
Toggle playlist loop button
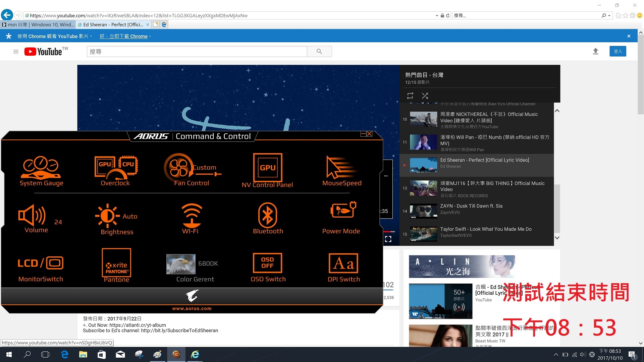point(410,96)
